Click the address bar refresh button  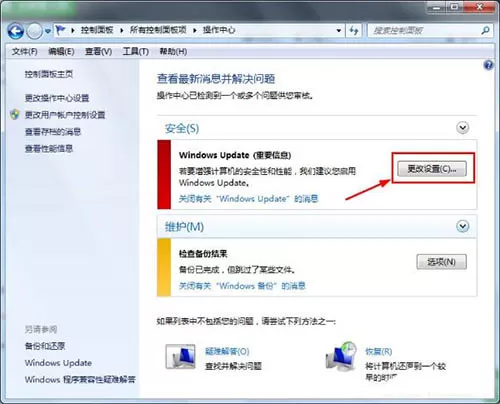tap(354, 31)
